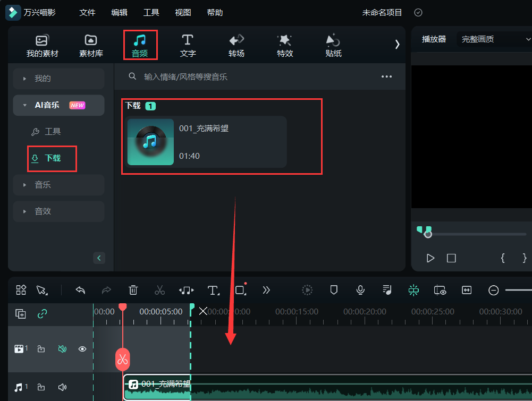Screen dimensions: 532x401
Task: Click the 素材库 media library button
Action: pos(90,45)
